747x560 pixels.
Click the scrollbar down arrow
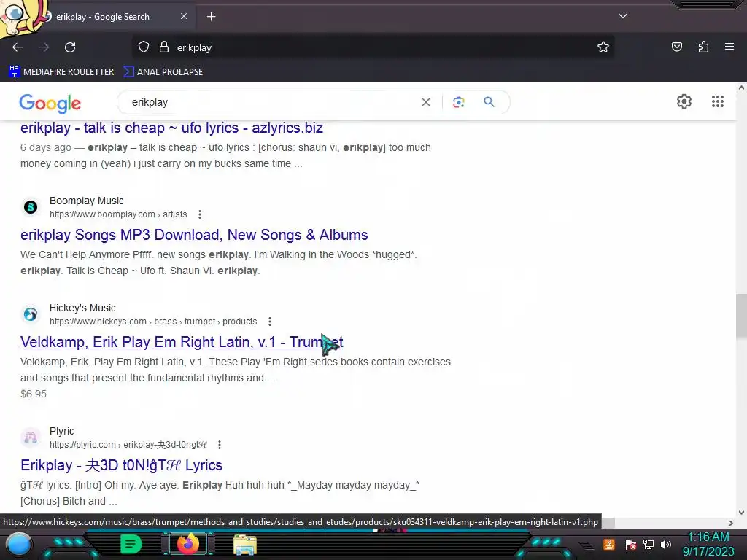[741, 513]
